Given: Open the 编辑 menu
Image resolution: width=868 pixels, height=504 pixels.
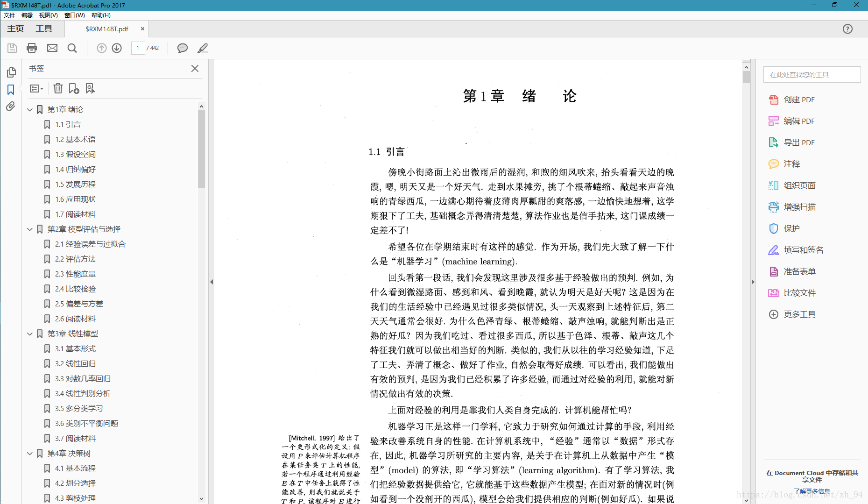Looking at the screenshot, I should pos(27,15).
